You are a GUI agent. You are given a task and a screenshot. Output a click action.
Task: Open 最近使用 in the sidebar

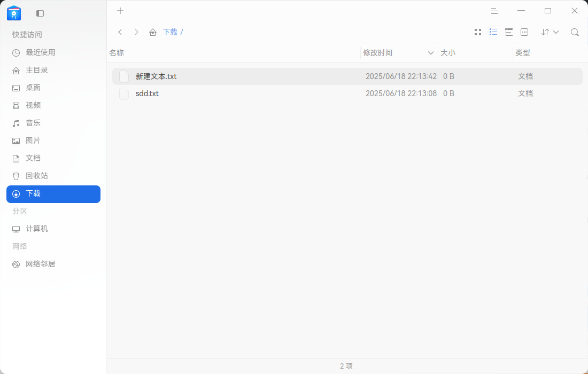pyautogui.click(x=53, y=52)
